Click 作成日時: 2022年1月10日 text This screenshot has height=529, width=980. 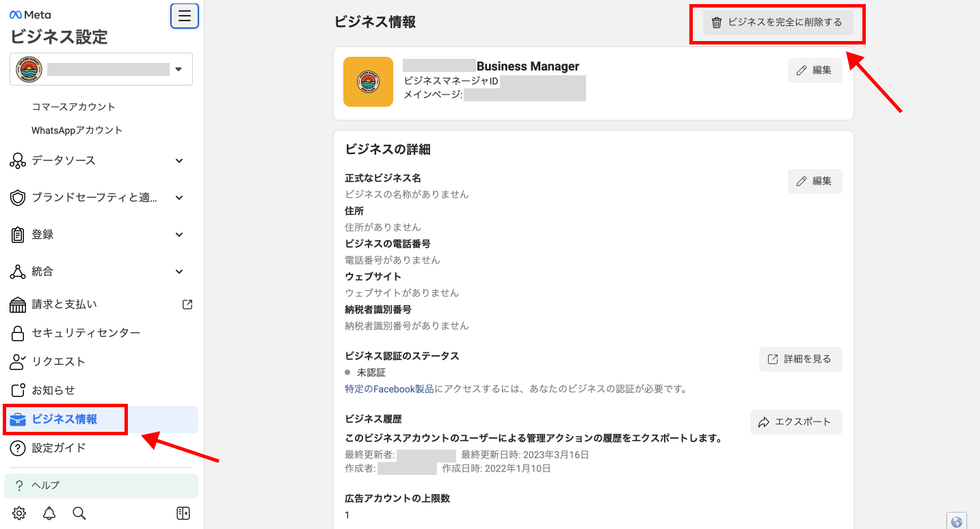point(496,469)
